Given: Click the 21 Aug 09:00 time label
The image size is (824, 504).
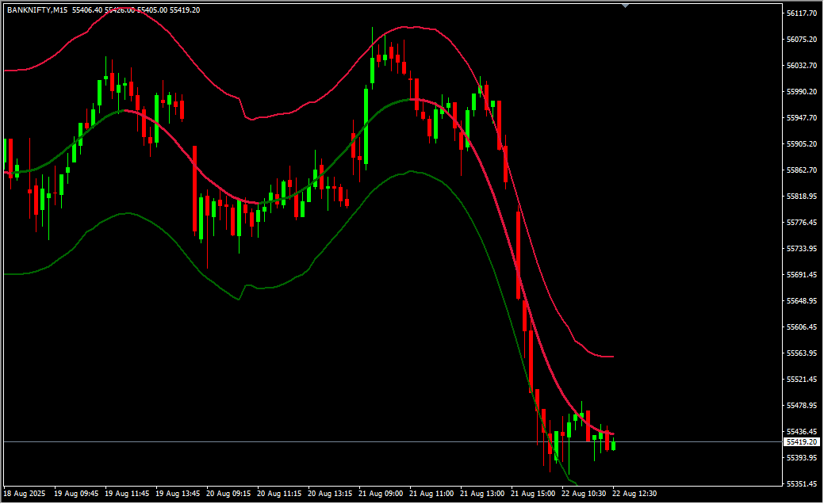Looking at the screenshot, I should (x=382, y=494).
